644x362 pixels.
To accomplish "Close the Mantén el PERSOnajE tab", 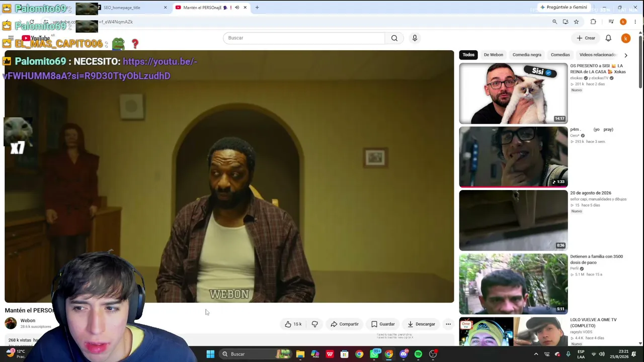I will point(245,8).
